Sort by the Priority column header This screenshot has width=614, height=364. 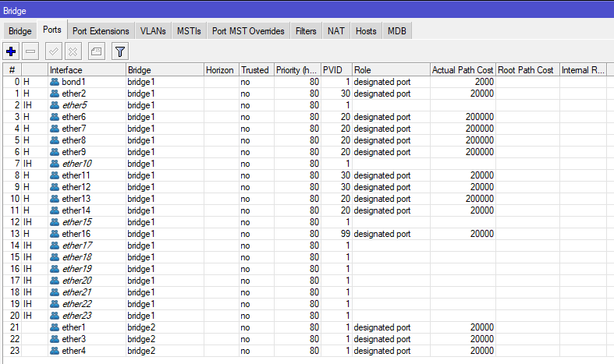[x=297, y=70]
